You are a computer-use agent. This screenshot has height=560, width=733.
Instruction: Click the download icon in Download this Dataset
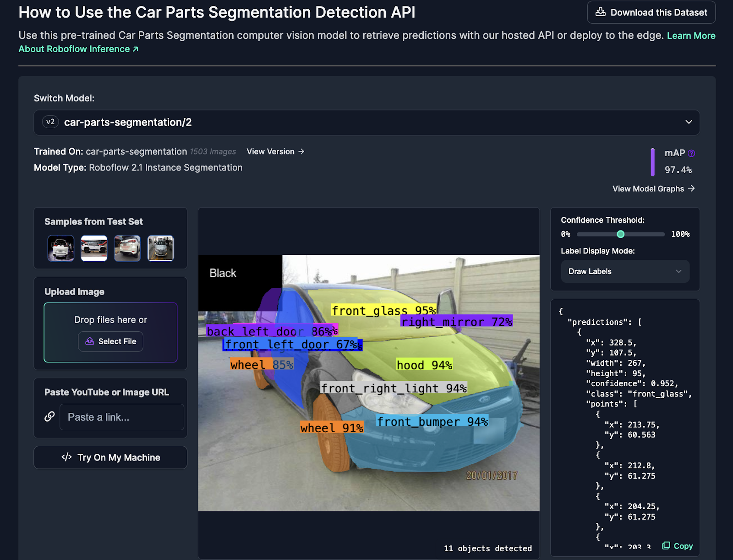point(600,12)
